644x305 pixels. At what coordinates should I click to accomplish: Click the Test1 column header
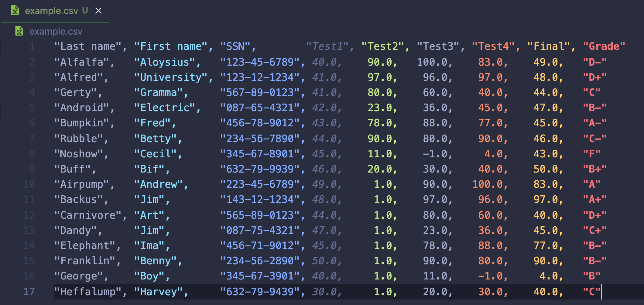[327, 46]
